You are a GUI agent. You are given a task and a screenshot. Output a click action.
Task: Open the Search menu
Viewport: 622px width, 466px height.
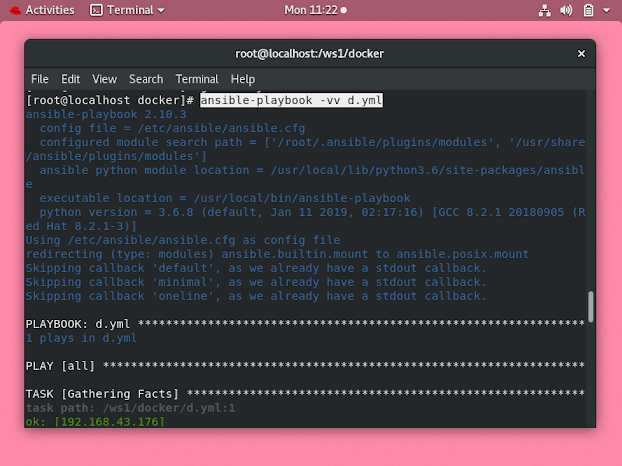click(146, 79)
